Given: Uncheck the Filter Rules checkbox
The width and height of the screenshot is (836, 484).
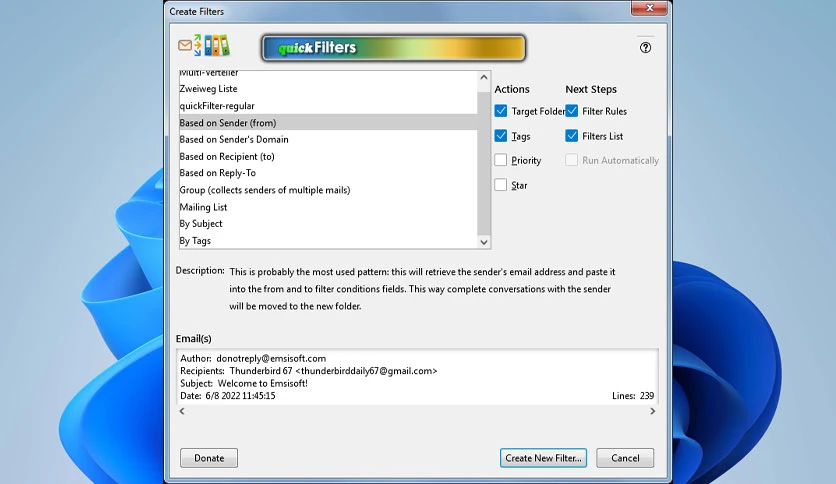Looking at the screenshot, I should (571, 111).
